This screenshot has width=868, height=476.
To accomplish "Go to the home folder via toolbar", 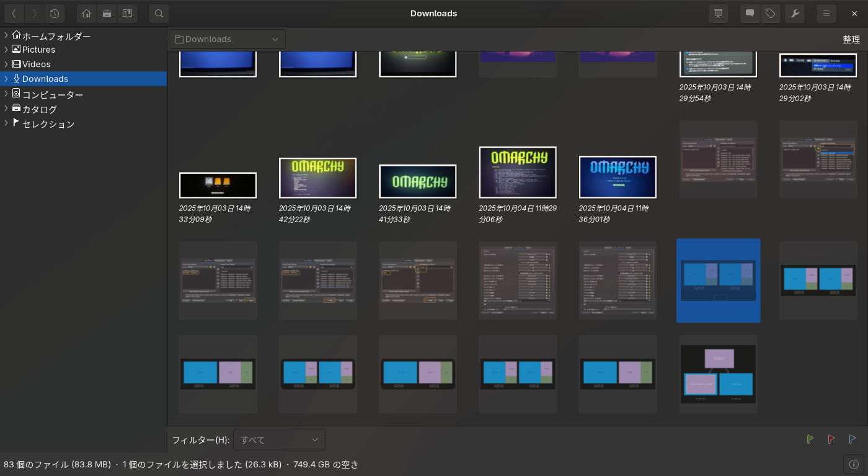I will click(x=87, y=13).
